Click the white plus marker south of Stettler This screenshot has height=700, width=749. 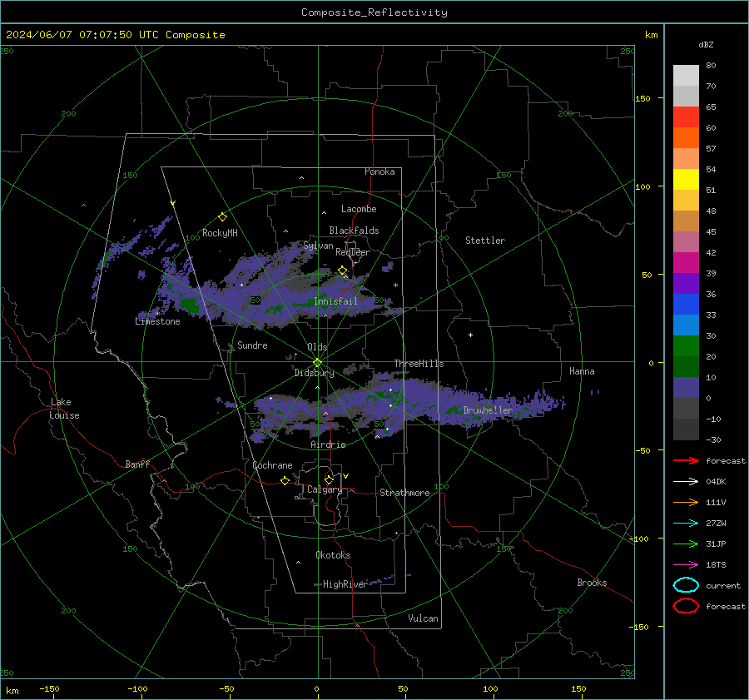click(470, 335)
